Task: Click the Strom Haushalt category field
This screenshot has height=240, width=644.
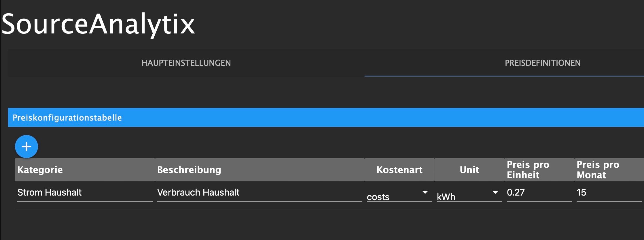Action: tap(85, 192)
